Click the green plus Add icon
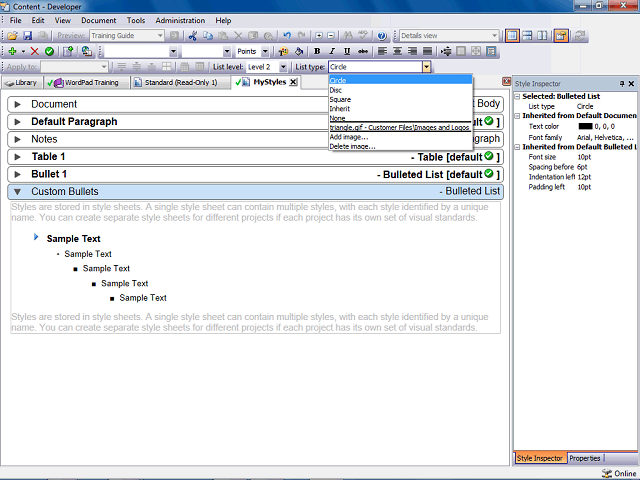 (12, 51)
